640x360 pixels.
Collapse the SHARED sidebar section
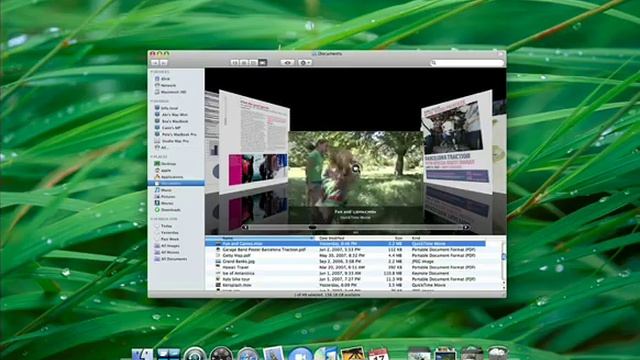[x=159, y=101]
